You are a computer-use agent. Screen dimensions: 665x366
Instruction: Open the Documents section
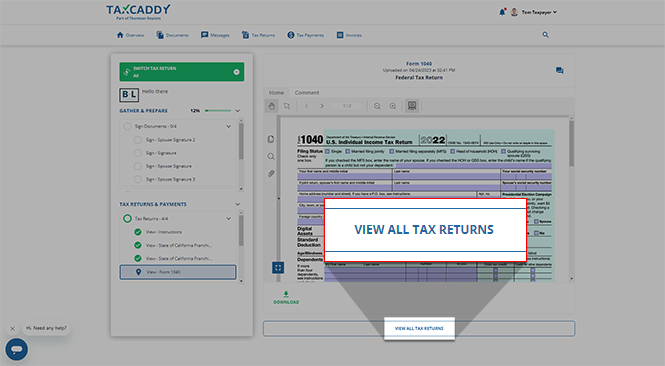(172, 35)
